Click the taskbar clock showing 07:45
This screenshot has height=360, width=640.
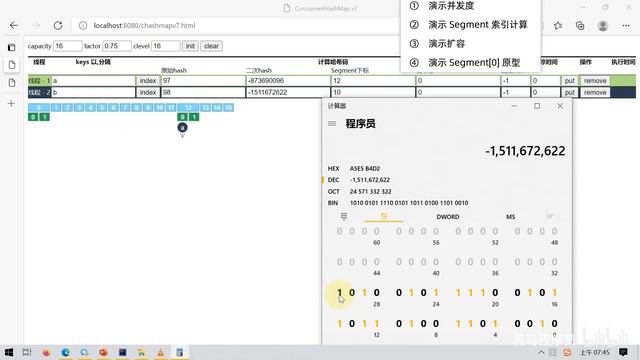click(595, 352)
